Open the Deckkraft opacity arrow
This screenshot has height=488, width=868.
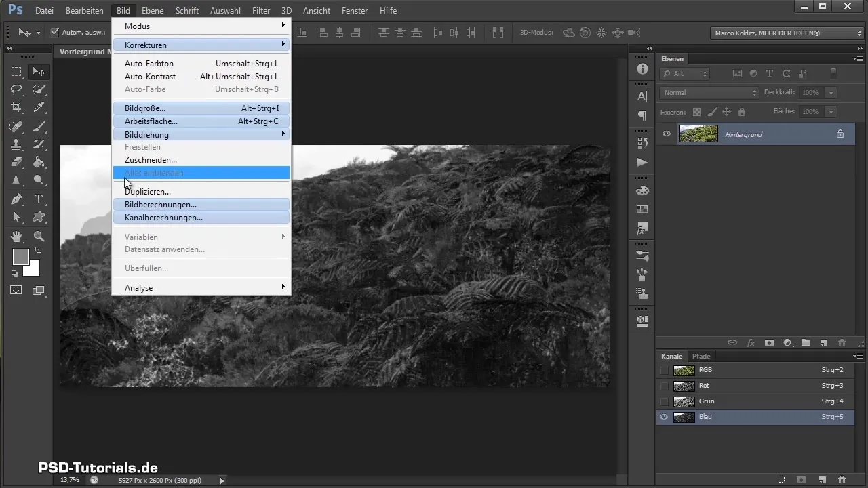pos(831,92)
